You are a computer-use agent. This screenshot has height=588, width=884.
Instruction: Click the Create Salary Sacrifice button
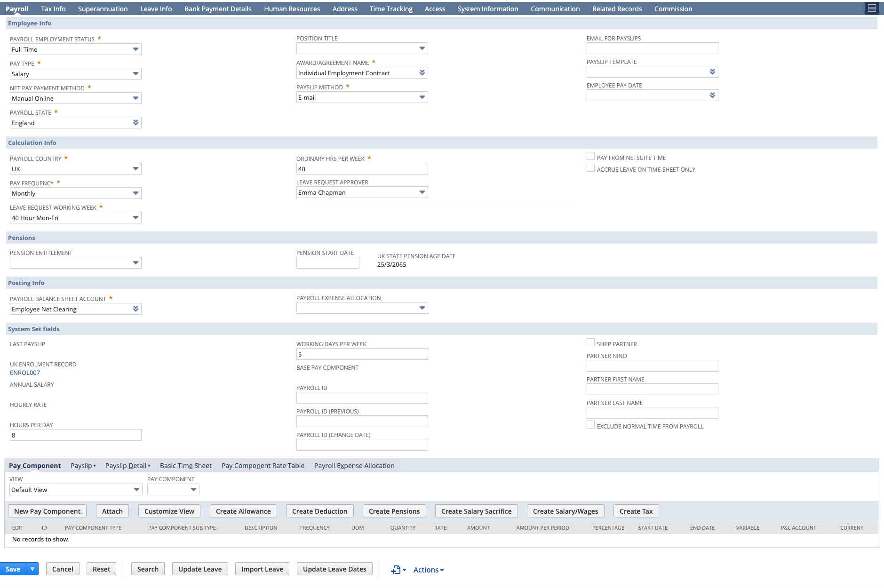476,511
